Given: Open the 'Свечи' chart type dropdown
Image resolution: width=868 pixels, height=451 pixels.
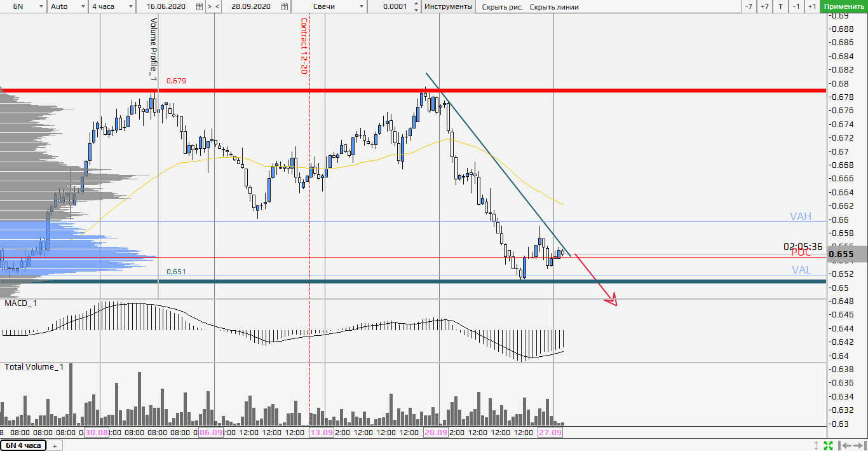Looking at the screenshot, I should (x=362, y=6).
